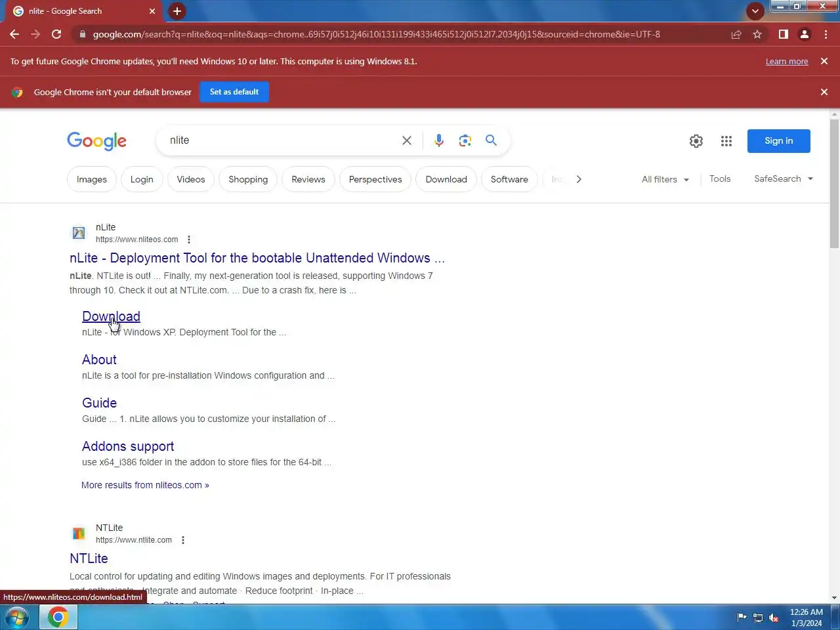The height and width of the screenshot is (630, 840).
Task: Click the https://www.nliteos.com result URL
Action: tap(136, 240)
